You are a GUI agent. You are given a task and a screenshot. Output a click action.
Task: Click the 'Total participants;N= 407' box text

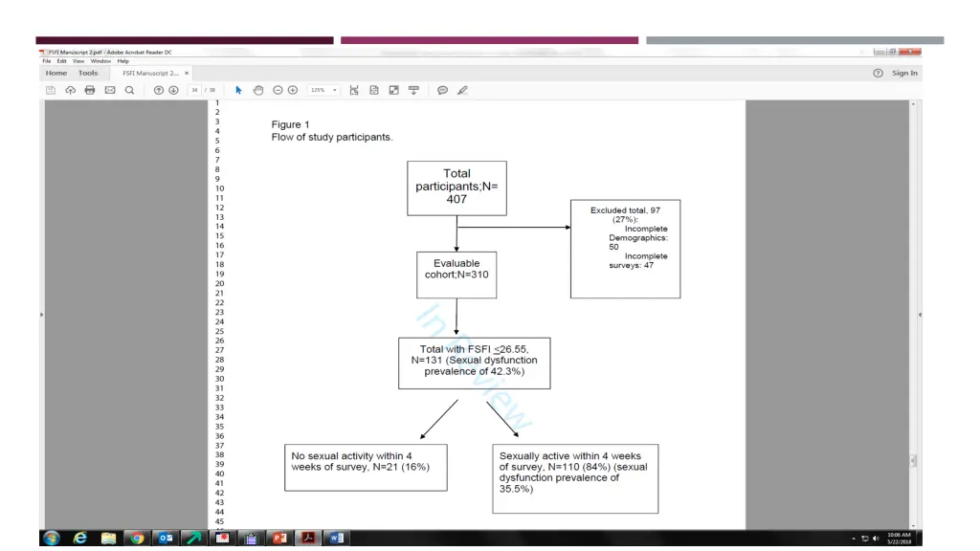(457, 187)
